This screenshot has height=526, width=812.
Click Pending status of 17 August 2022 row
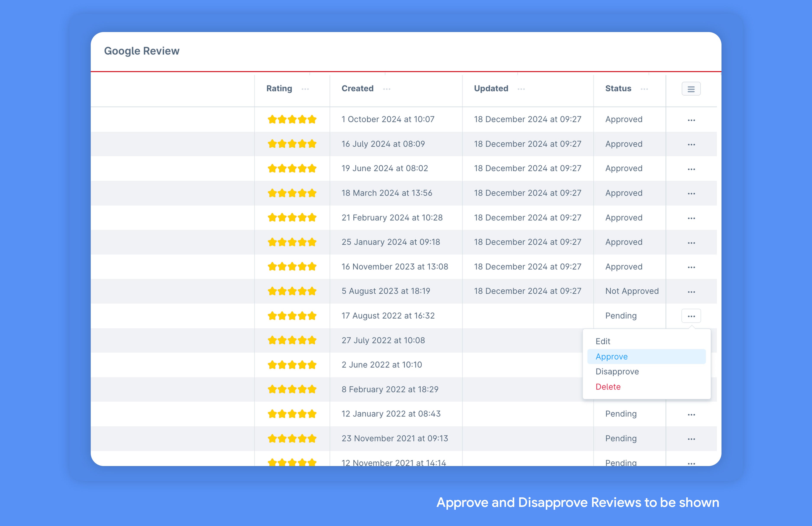[621, 316]
